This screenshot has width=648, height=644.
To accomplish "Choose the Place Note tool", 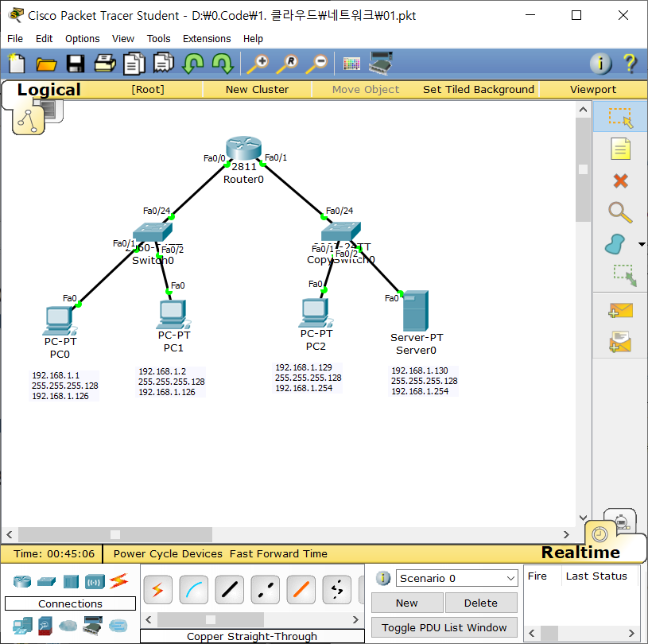I will click(620, 149).
